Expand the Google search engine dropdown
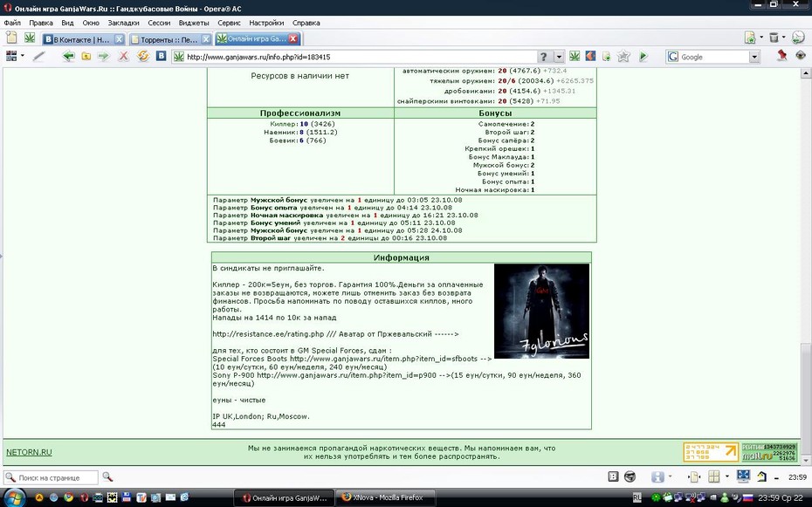 click(754, 57)
